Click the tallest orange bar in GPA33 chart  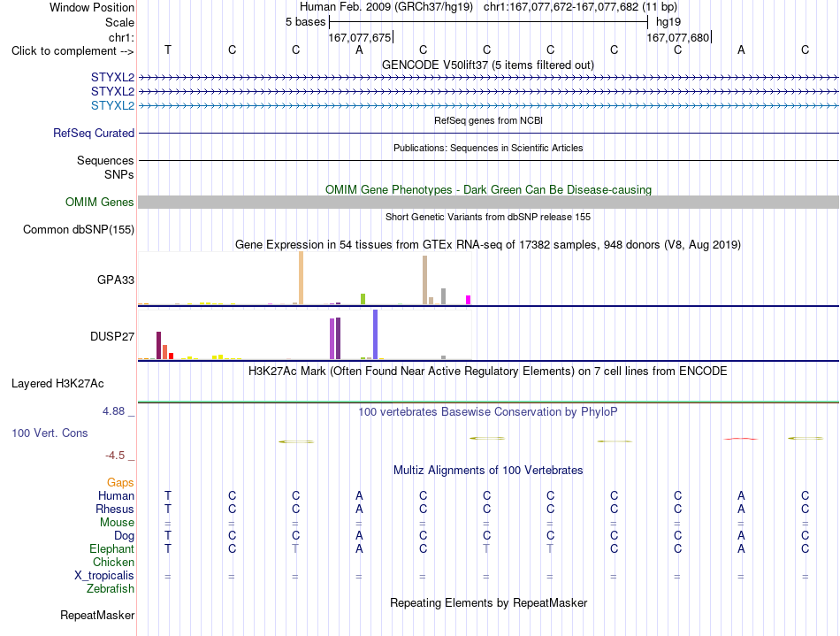click(301, 278)
